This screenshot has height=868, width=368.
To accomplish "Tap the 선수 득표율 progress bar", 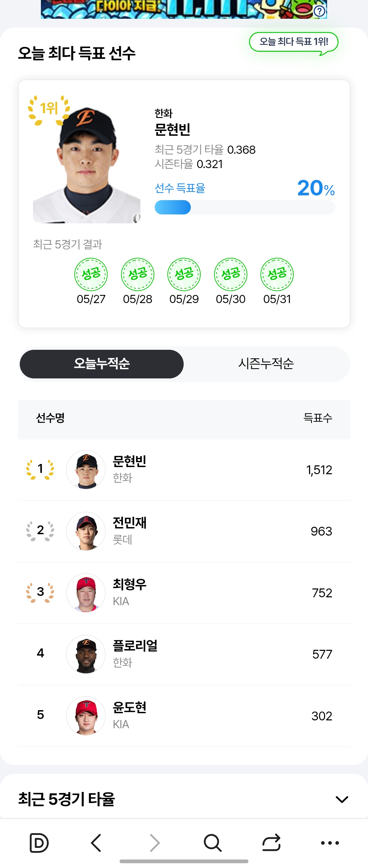I will 245,207.
